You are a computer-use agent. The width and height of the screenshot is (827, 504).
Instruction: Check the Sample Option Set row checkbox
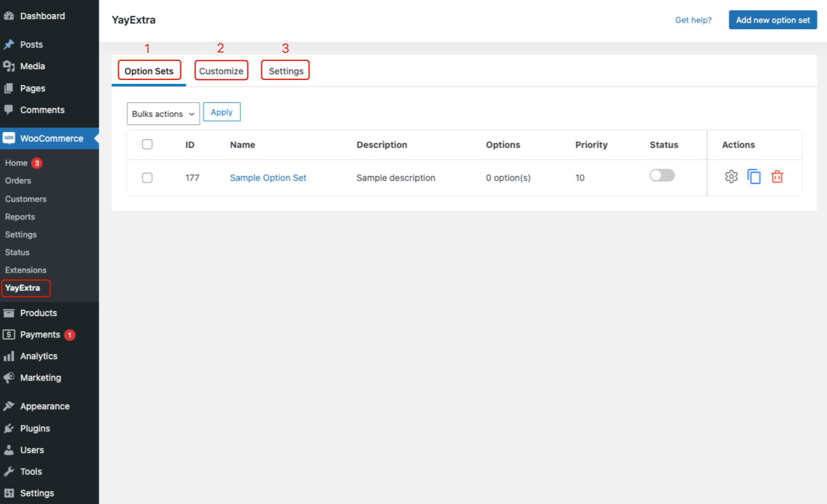pyautogui.click(x=147, y=178)
